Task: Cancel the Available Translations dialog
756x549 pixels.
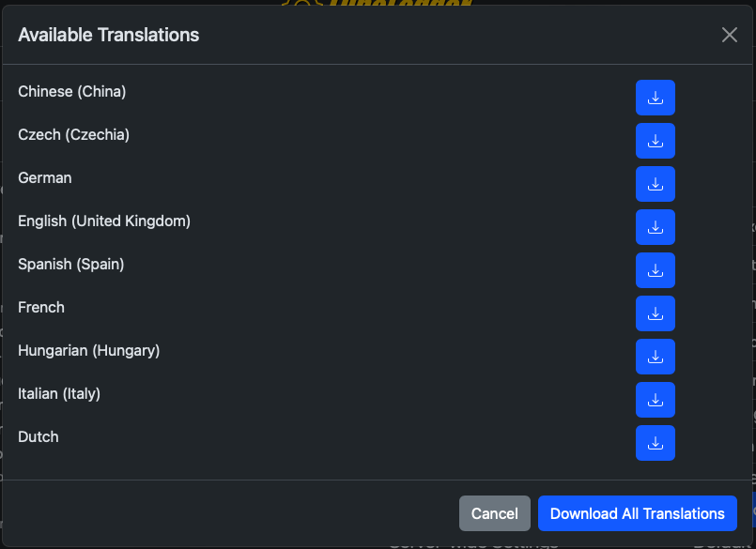Action: [495, 513]
